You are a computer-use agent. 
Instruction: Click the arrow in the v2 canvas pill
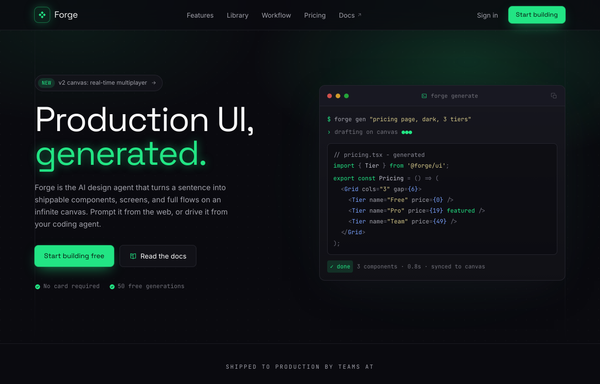(x=153, y=83)
